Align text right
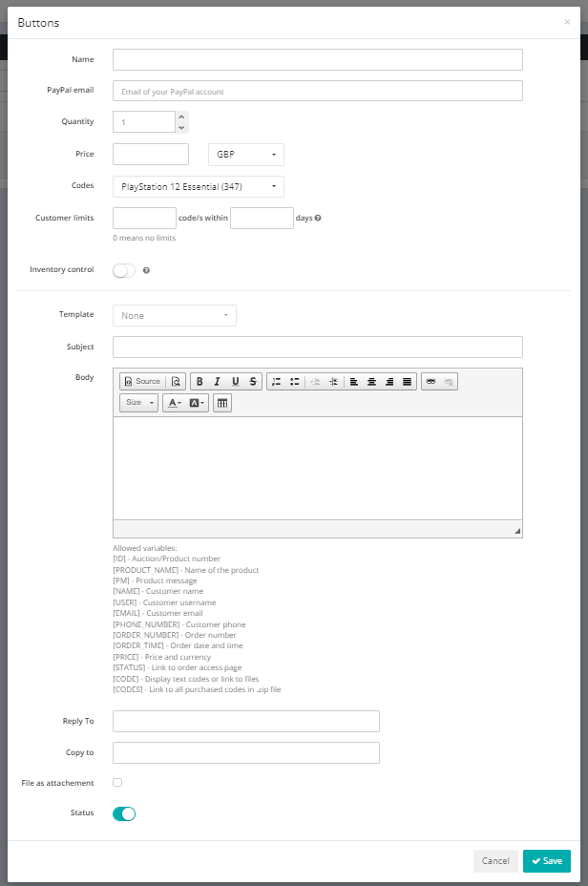588x886 pixels. pyautogui.click(x=389, y=381)
